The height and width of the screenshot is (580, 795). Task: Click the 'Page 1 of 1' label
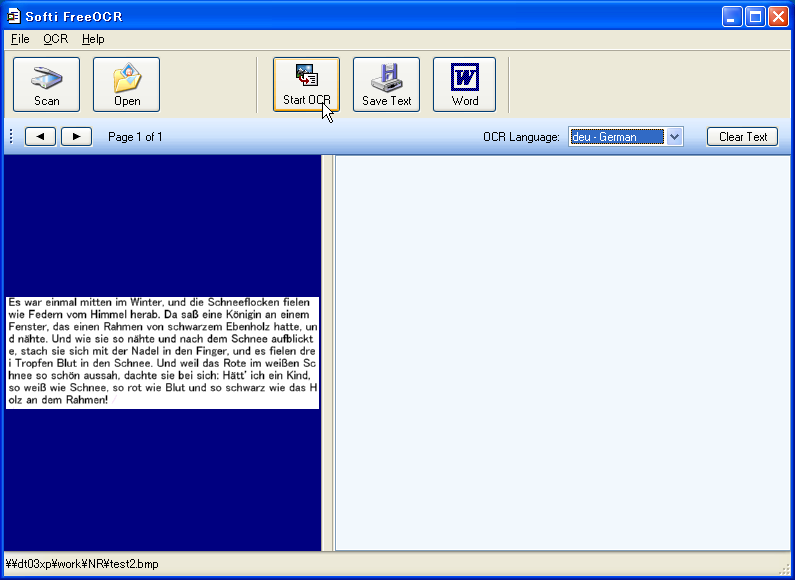[135, 137]
